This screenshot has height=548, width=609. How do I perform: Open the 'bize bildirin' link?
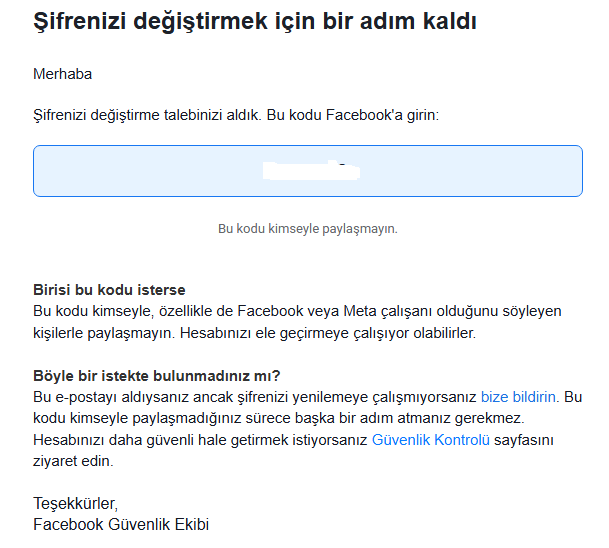pos(518,397)
